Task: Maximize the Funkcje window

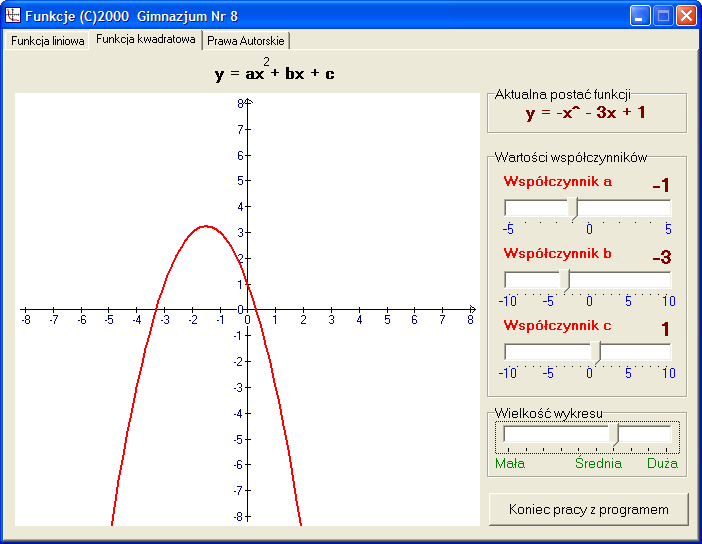Action: [663, 16]
